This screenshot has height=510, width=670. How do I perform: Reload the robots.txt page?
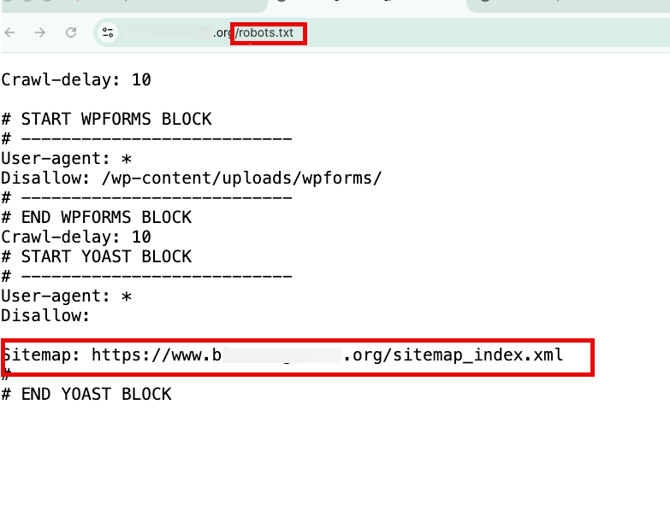(x=71, y=33)
